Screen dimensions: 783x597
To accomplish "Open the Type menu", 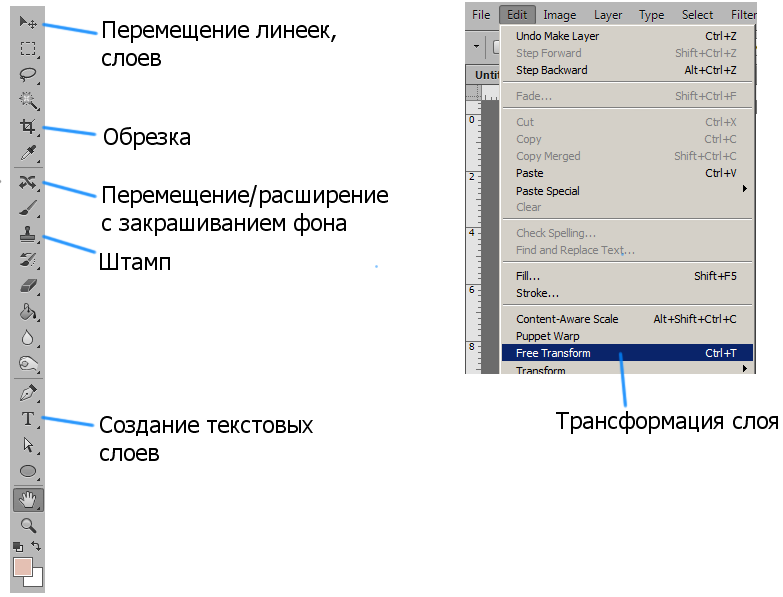I will coord(651,15).
